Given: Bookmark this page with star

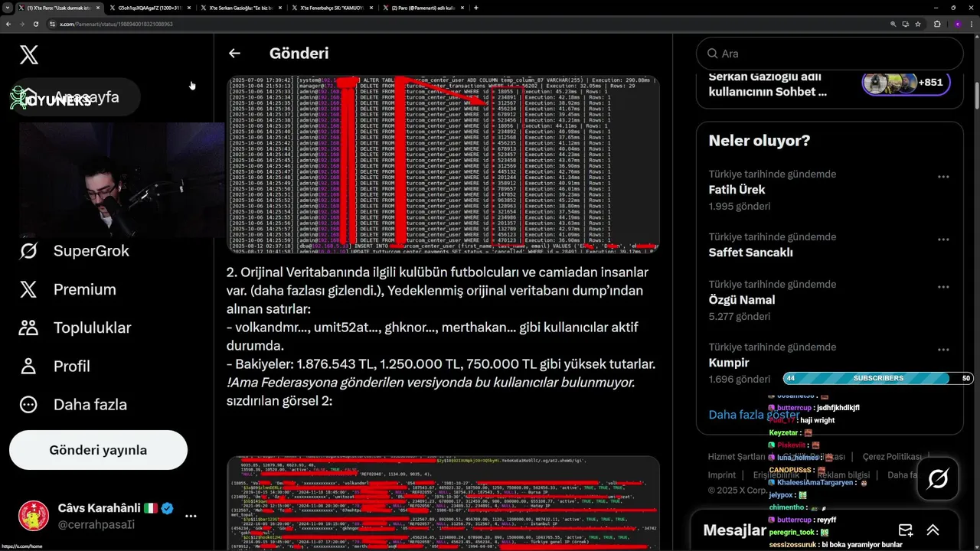Looking at the screenshot, I should click(917, 24).
